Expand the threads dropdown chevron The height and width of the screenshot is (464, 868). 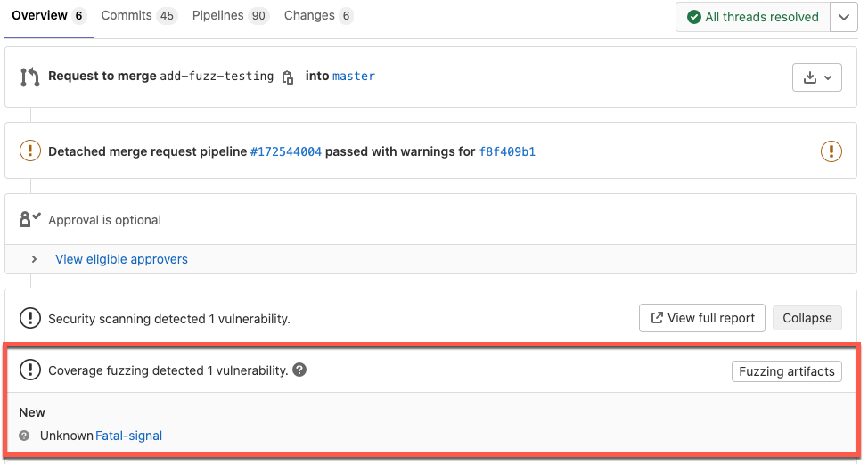pyautogui.click(x=844, y=17)
